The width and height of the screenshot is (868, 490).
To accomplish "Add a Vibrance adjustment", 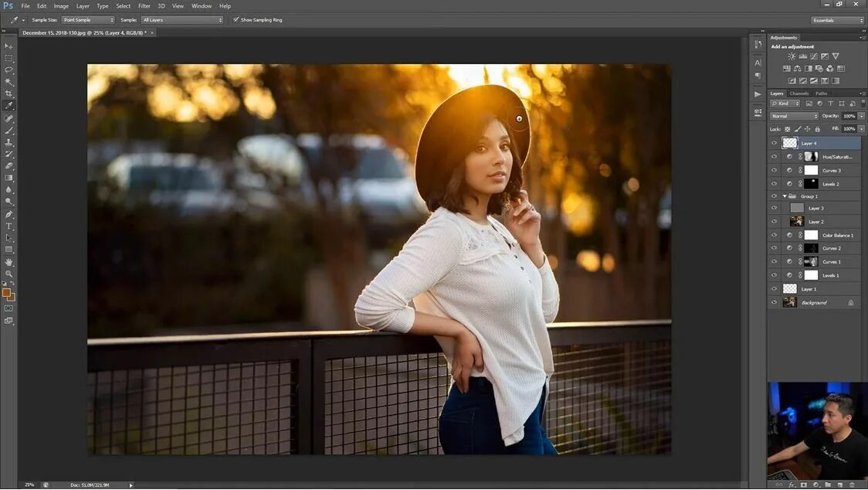I will (x=836, y=56).
